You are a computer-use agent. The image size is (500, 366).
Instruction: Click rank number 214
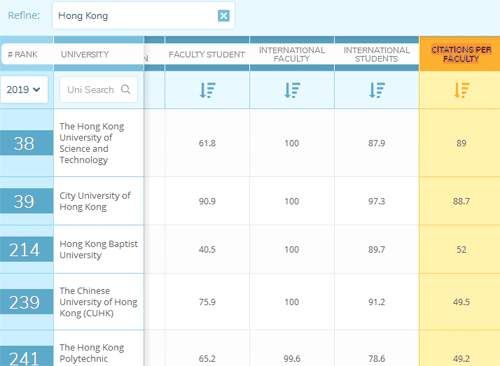tap(24, 249)
